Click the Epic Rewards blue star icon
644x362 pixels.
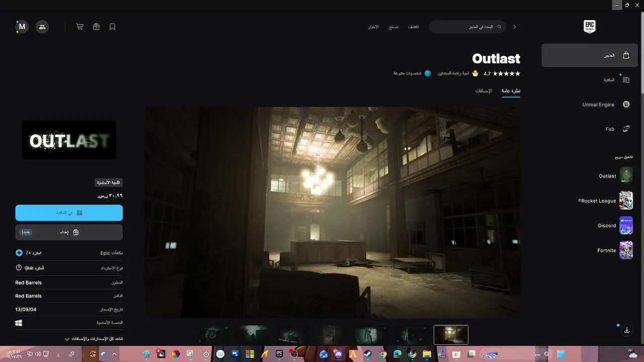tap(19, 253)
